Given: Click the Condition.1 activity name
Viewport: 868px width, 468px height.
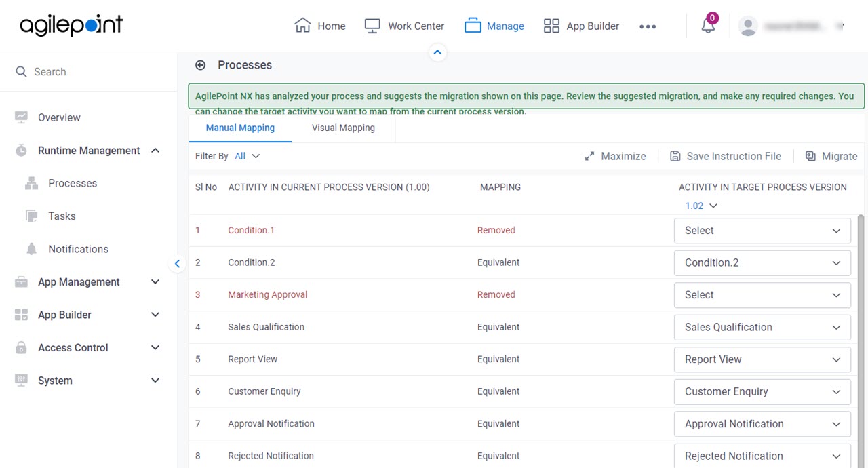Looking at the screenshot, I should tap(251, 230).
